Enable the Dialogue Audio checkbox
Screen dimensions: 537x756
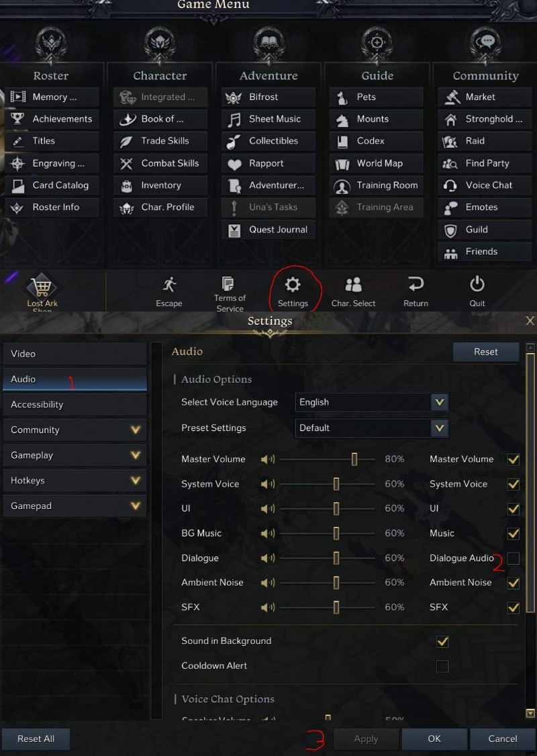coord(514,559)
